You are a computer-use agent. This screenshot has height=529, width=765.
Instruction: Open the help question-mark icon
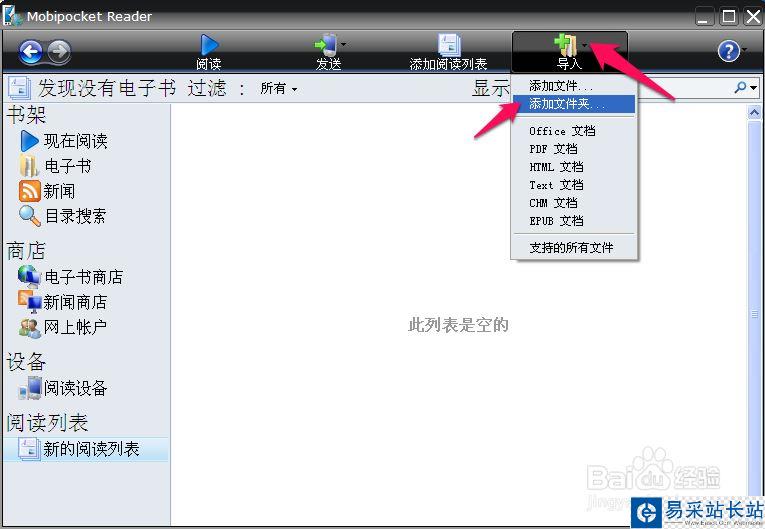[729, 51]
